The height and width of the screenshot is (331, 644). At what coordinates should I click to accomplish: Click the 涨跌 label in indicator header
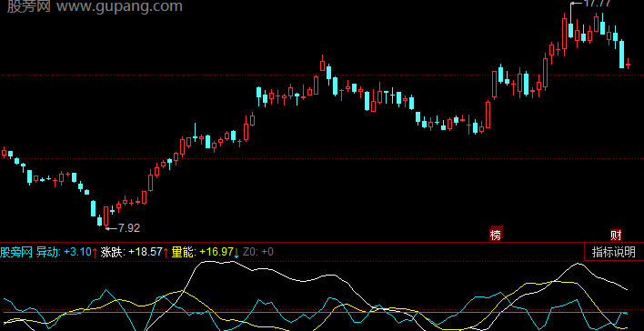pyautogui.click(x=113, y=252)
